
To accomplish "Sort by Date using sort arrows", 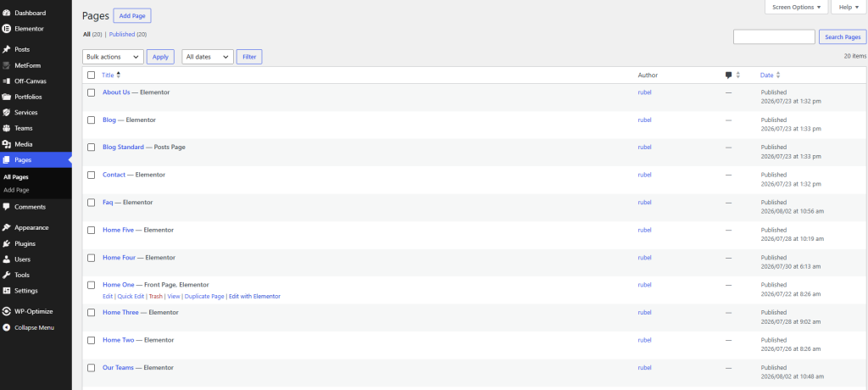I will pyautogui.click(x=778, y=75).
